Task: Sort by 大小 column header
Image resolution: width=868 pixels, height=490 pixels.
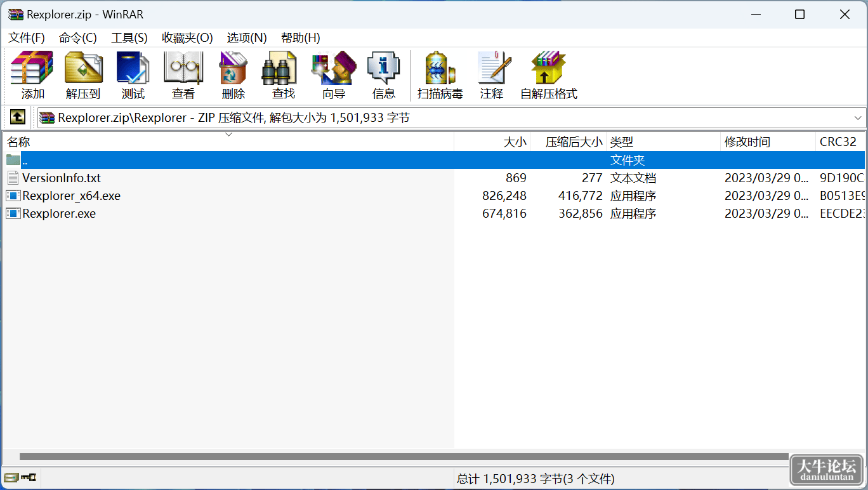Action: point(492,142)
